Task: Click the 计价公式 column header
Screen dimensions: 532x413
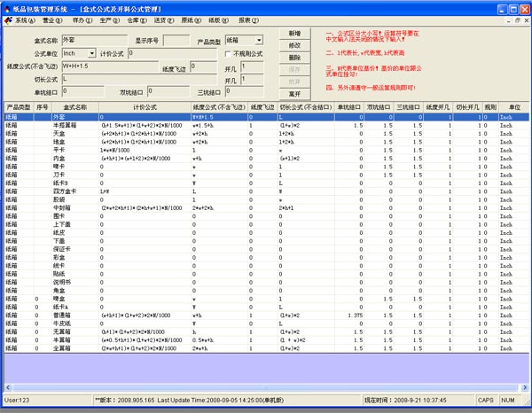Action: 145,107
